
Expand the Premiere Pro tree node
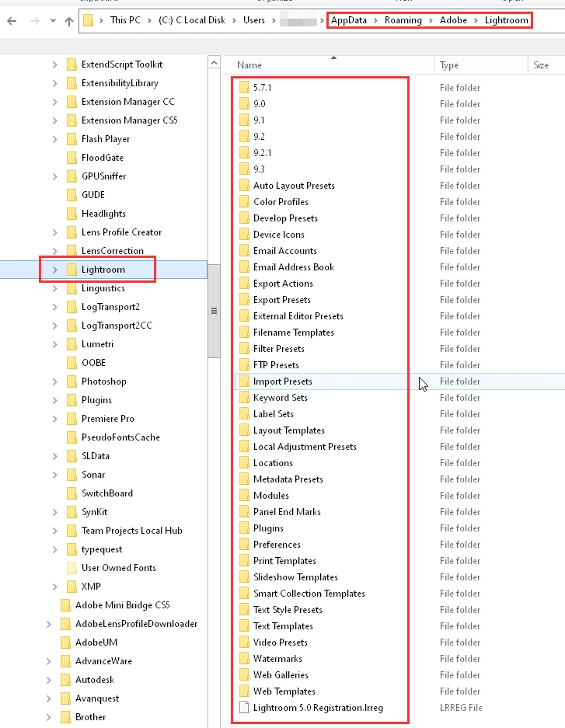tap(54, 419)
